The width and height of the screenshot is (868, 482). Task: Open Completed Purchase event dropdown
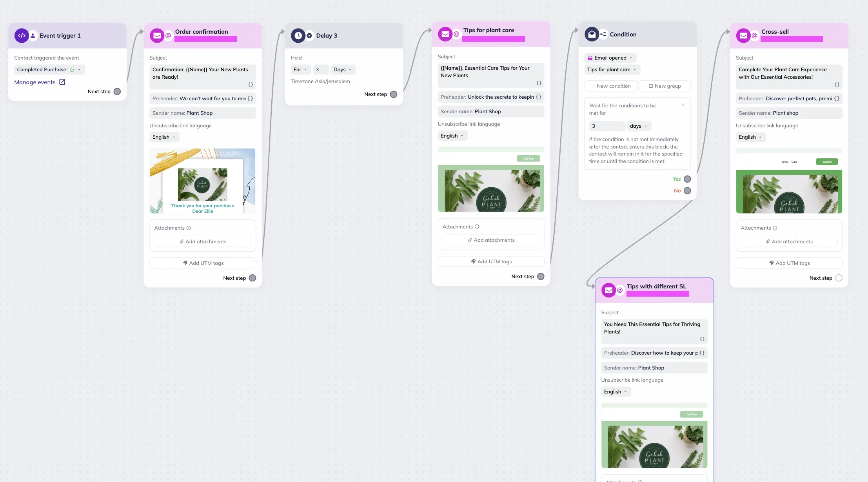pos(49,70)
